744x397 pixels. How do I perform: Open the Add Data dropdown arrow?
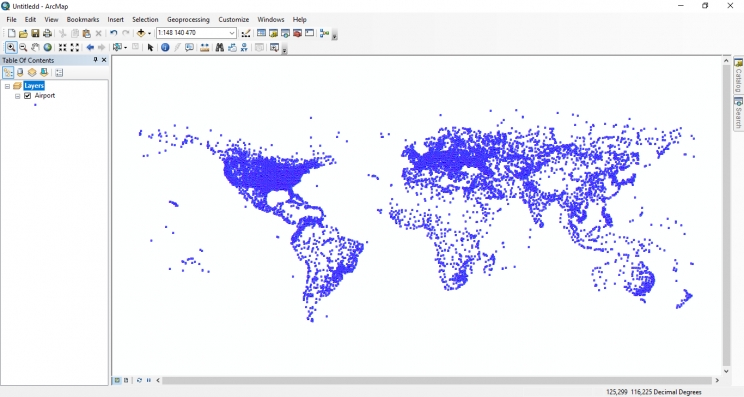[x=149, y=33]
